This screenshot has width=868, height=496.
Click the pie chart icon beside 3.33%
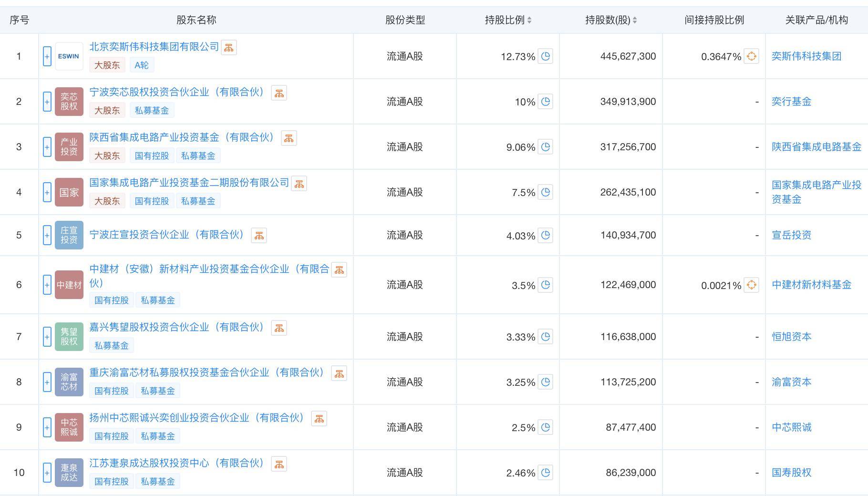coord(545,337)
